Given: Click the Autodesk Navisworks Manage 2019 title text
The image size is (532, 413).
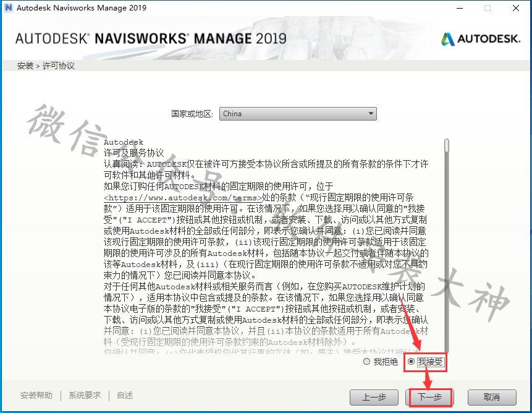Looking at the screenshot, I should pos(82,8).
